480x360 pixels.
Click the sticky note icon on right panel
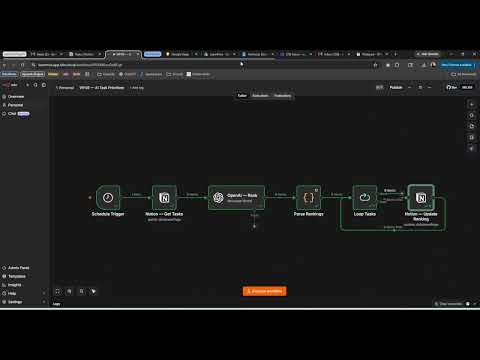[471, 126]
